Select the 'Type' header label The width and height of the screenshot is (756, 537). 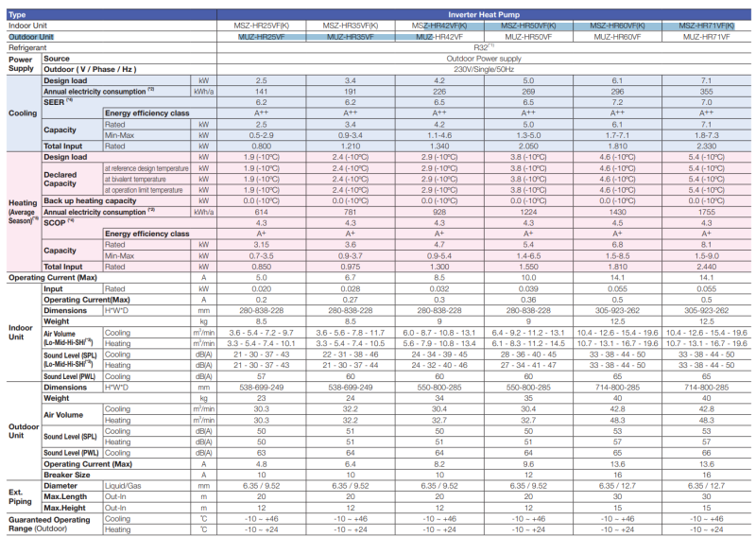pos(17,14)
